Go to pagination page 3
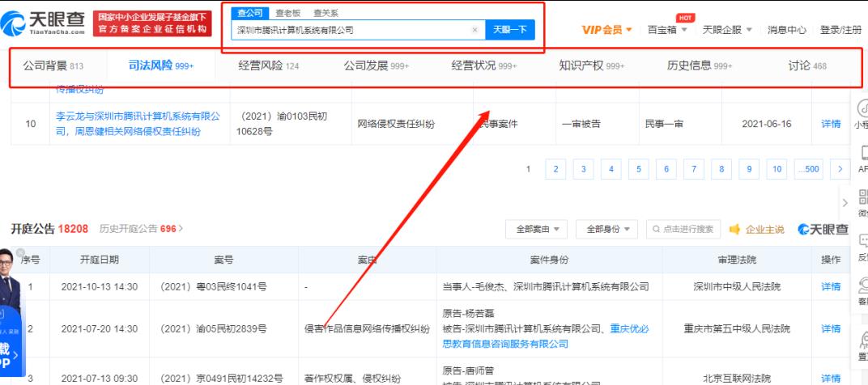The image size is (868, 385). pyautogui.click(x=584, y=169)
